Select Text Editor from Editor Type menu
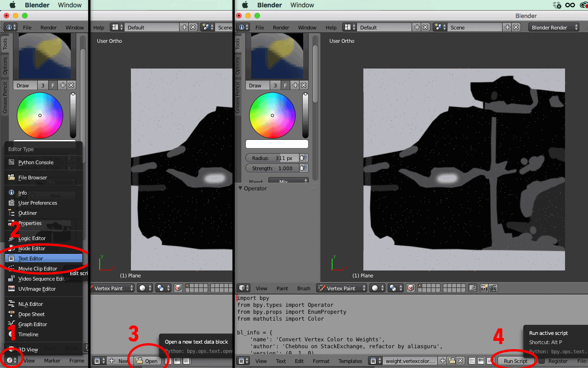The image size is (588, 368). pos(44,259)
